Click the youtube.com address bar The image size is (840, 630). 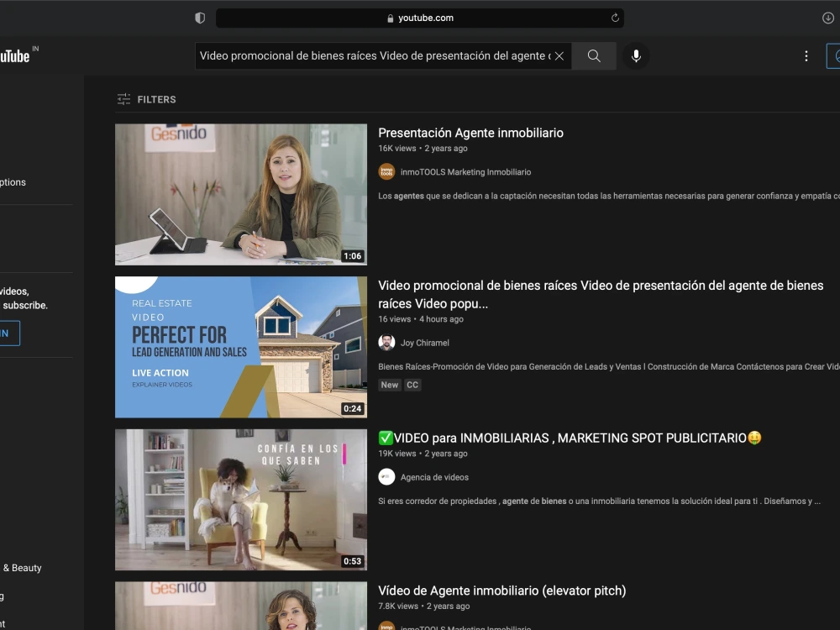tap(419, 18)
